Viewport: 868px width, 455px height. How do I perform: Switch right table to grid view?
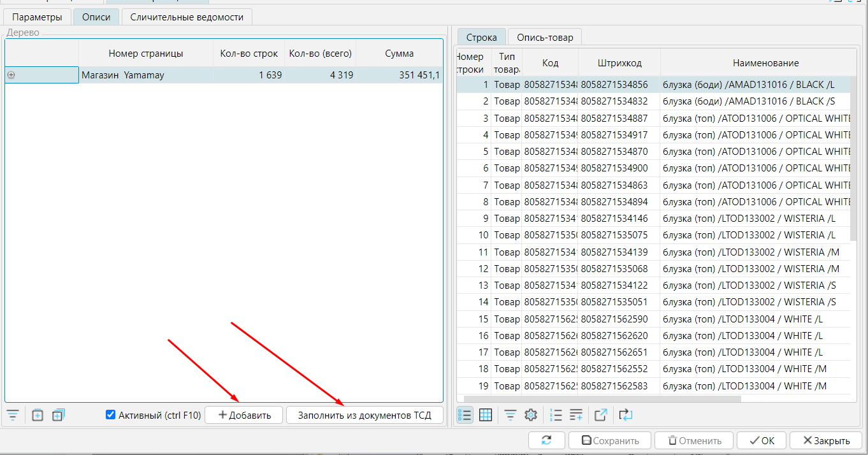[x=486, y=415]
